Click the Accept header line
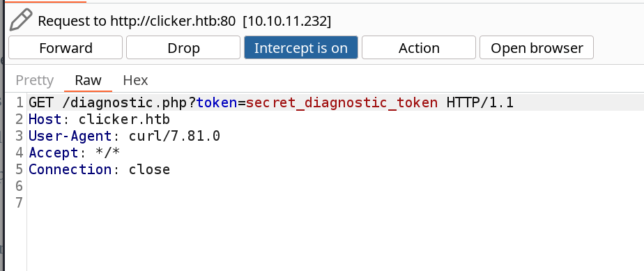Image resolution: width=644 pixels, height=271 pixels. tap(75, 153)
